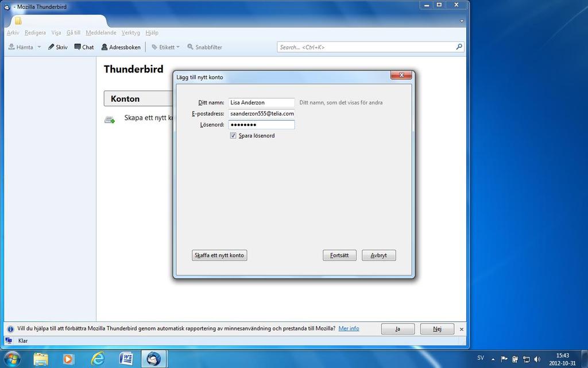The width and height of the screenshot is (588, 368).
Task: Open the Chat toolbar button
Action: tap(84, 47)
